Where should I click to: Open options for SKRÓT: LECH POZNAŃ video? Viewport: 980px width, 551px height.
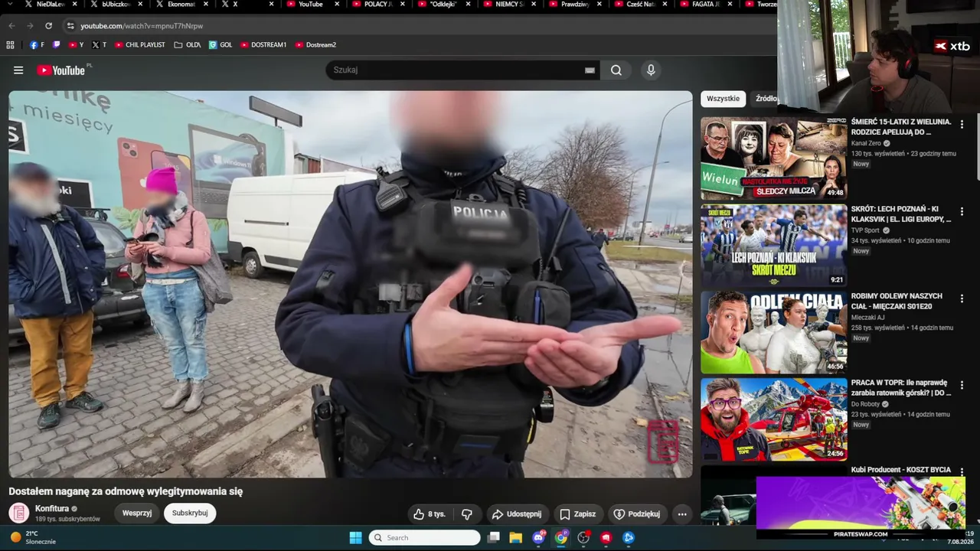[962, 211]
